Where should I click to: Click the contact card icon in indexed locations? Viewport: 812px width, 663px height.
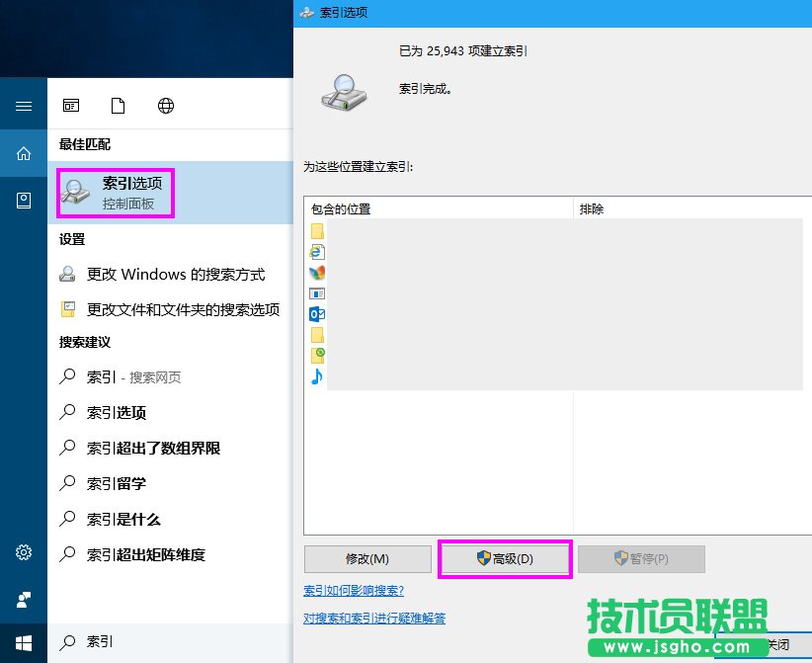(x=316, y=293)
